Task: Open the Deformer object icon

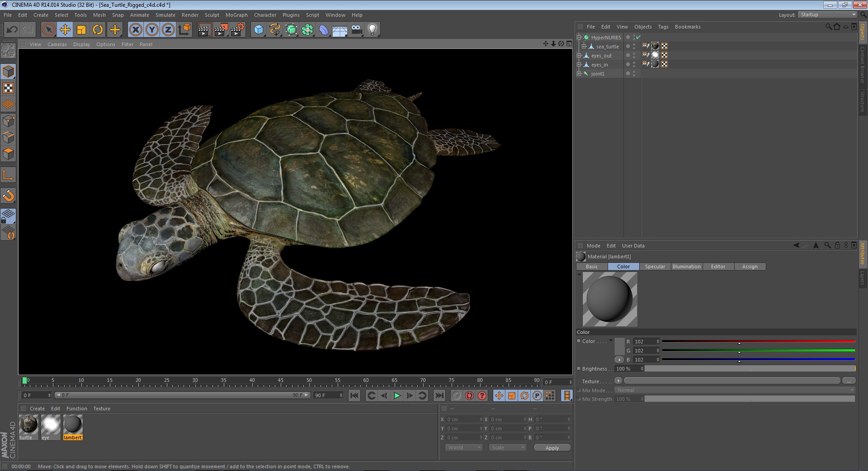Action: [324, 30]
